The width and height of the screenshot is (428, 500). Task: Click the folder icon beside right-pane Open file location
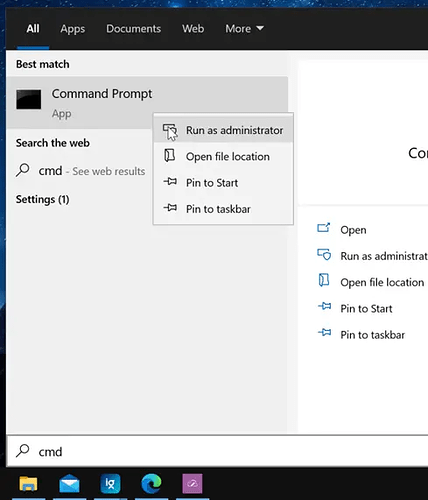tap(324, 280)
